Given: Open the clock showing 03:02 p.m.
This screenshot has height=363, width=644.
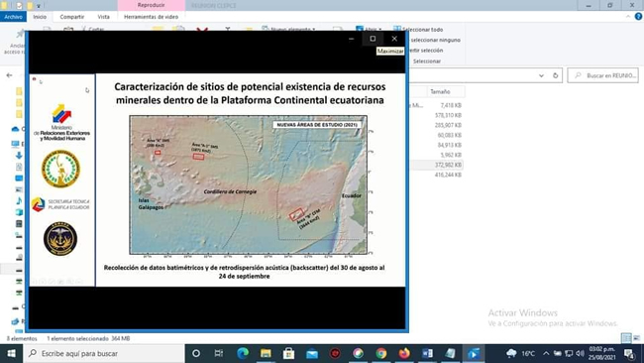Looking at the screenshot, I should (x=602, y=353).
